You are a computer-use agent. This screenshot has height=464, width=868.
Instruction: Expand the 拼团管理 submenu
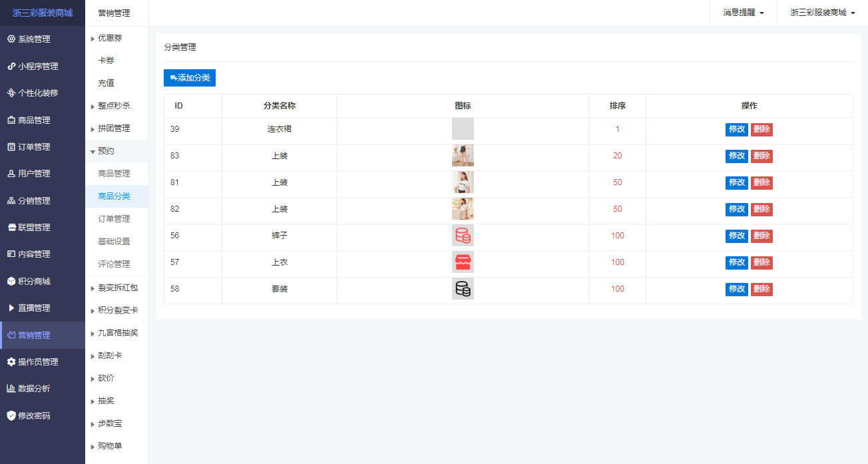[x=116, y=128]
